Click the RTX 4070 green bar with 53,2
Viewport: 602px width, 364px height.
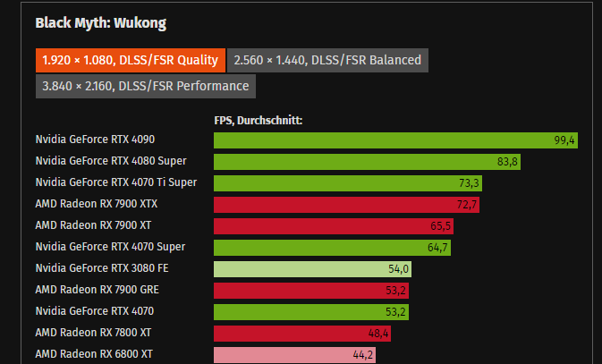pyautogui.click(x=311, y=312)
